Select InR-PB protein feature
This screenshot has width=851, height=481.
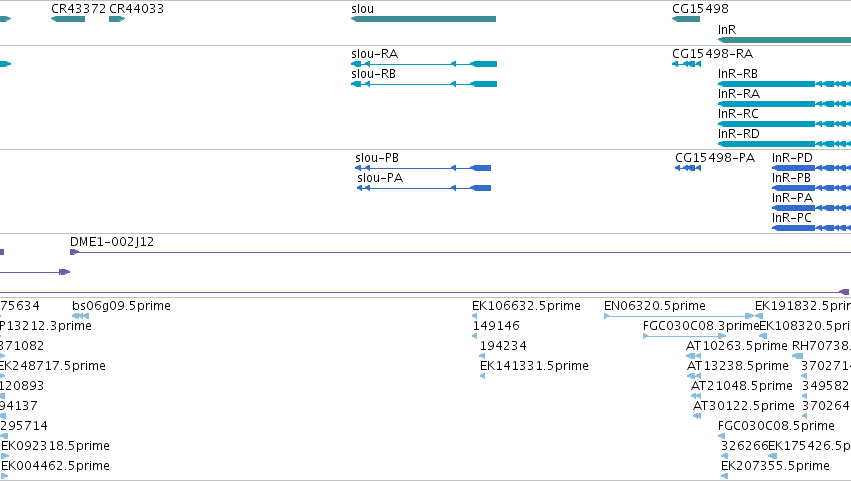click(x=811, y=188)
